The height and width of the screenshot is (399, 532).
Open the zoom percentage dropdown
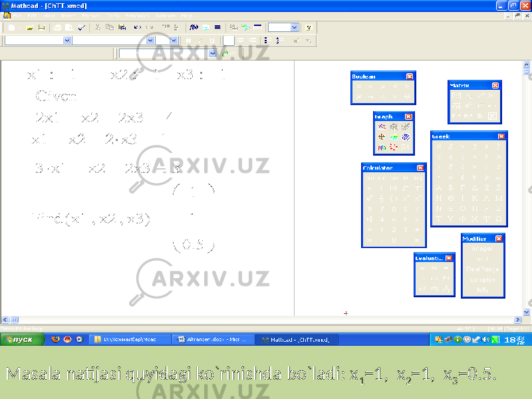[295, 27]
